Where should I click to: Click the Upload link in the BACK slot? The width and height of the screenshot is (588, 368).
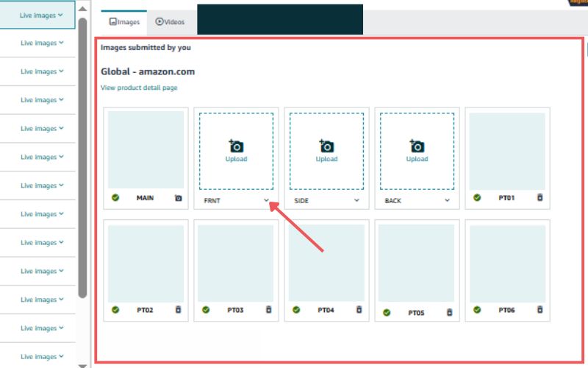pyautogui.click(x=417, y=159)
